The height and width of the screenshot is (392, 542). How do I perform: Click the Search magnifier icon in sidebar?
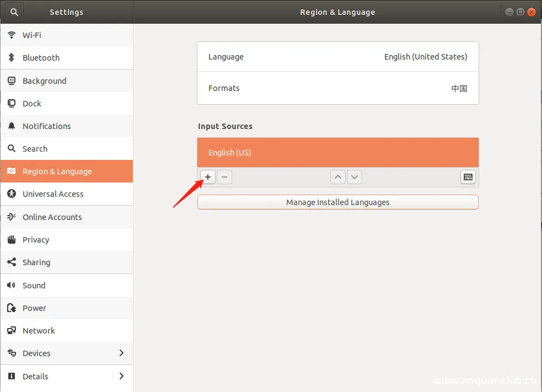tap(12, 148)
